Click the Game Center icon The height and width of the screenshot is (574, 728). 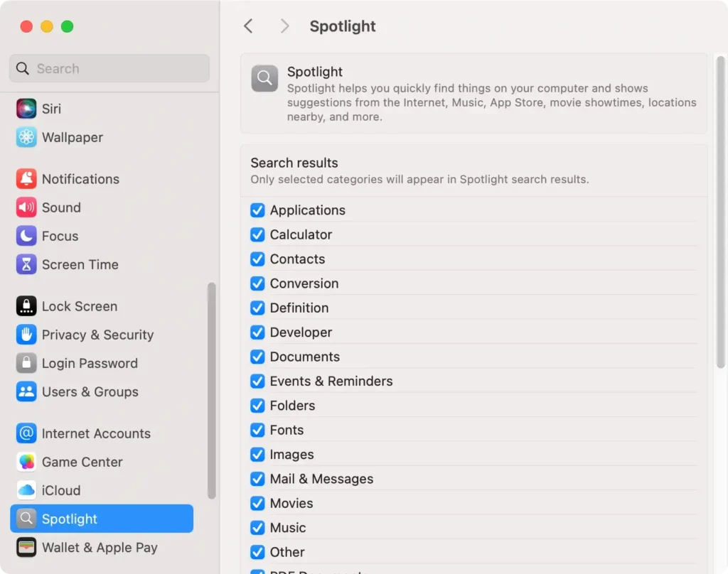[26, 462]
